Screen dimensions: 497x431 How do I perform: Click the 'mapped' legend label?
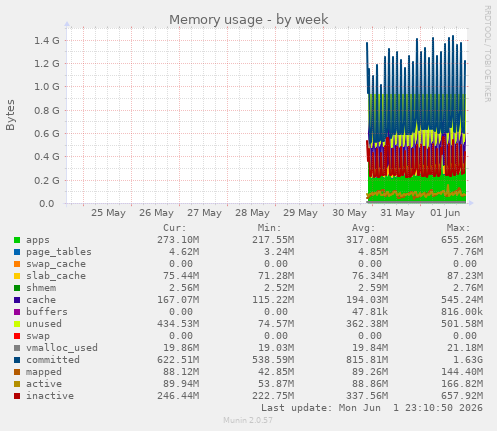point(44,372)
